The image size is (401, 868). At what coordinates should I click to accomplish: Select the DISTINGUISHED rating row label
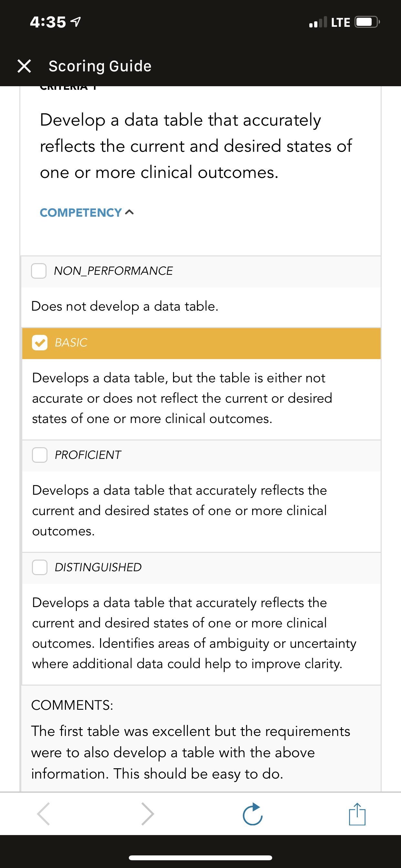[98, 567]
